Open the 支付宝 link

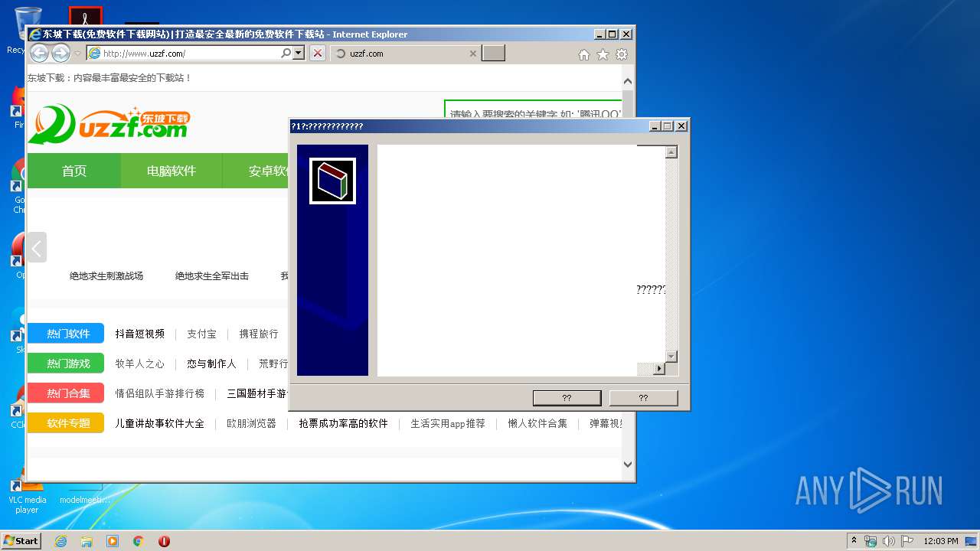click(202, 334)
